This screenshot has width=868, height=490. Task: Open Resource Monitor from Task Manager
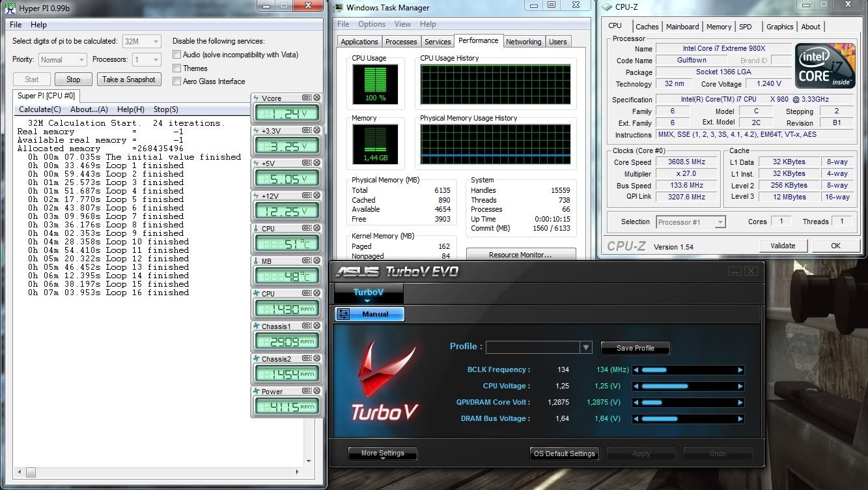(x=520, y=255)
